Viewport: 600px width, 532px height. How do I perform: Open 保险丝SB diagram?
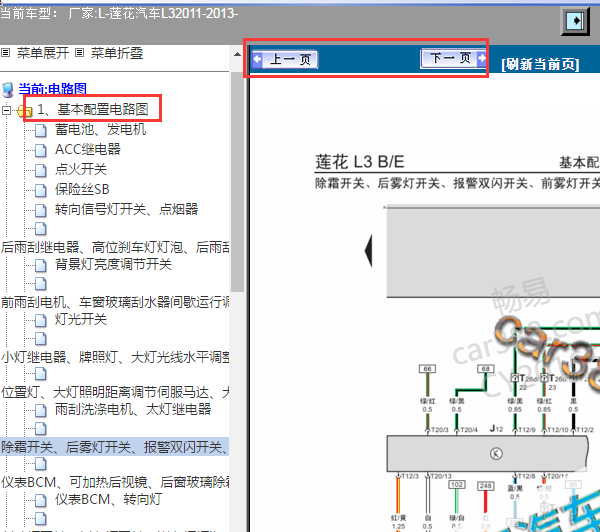(82, 189)
